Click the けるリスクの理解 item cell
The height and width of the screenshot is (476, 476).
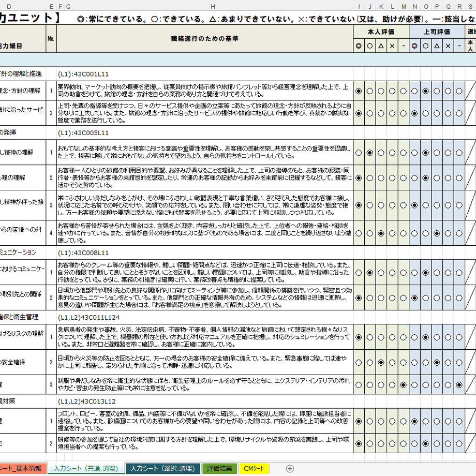[23, 337]
